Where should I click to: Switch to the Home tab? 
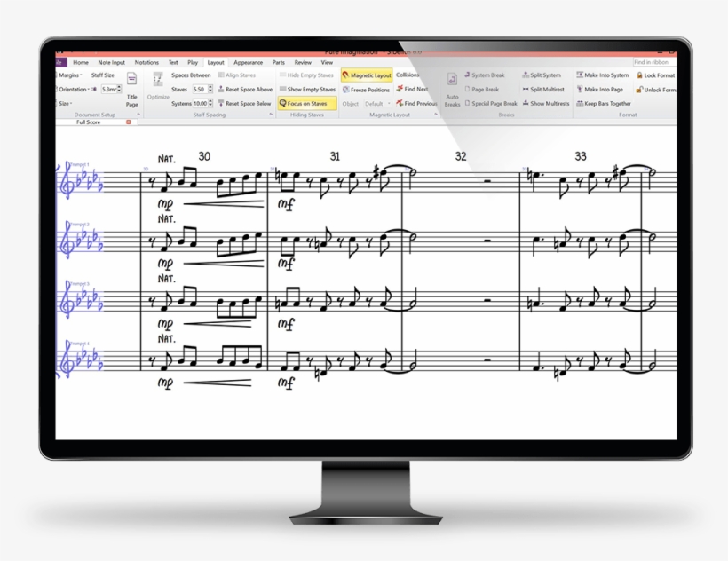coord(80,62)
